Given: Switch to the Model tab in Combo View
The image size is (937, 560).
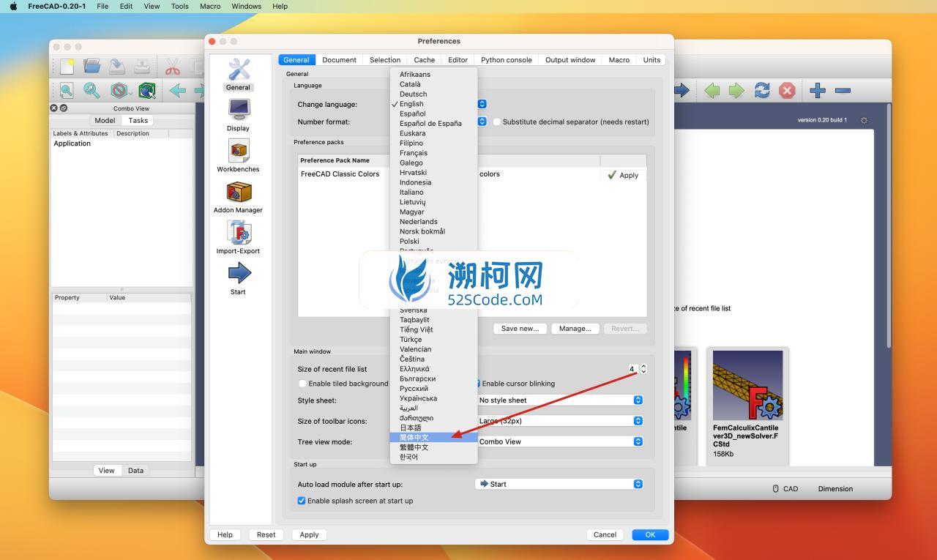Looking at the screenshot, I should coord(105,120).
